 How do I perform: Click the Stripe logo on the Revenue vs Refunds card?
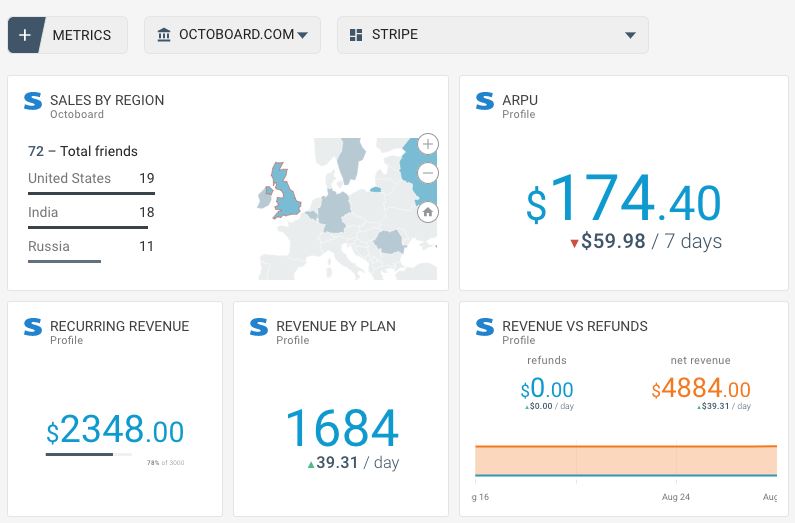[485, 327]
